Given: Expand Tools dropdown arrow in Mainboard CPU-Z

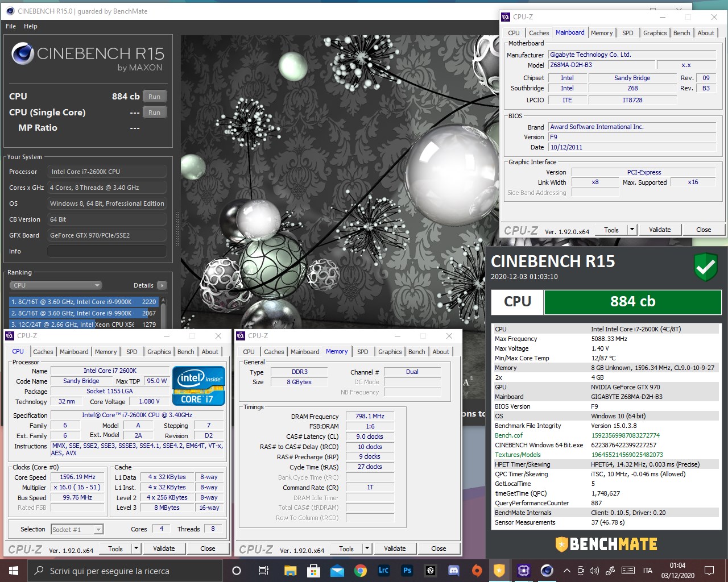Looking at the screenshot, I should [x=631, y=230].
